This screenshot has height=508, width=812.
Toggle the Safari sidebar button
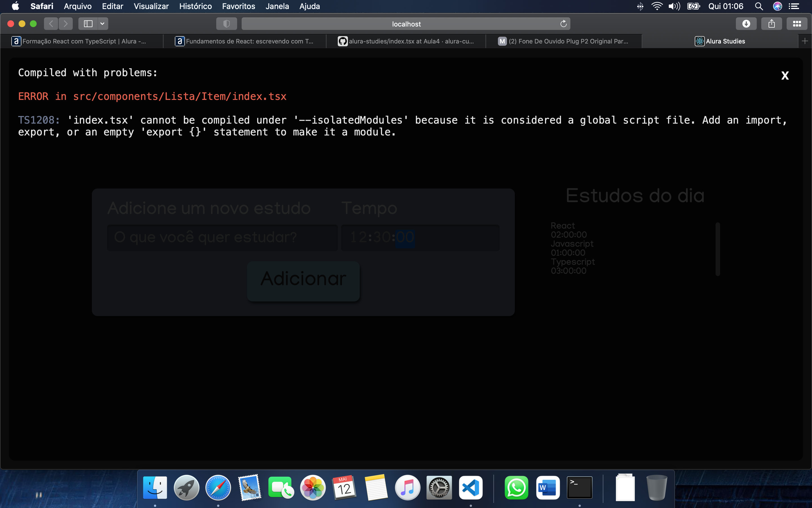pos(88,23)
